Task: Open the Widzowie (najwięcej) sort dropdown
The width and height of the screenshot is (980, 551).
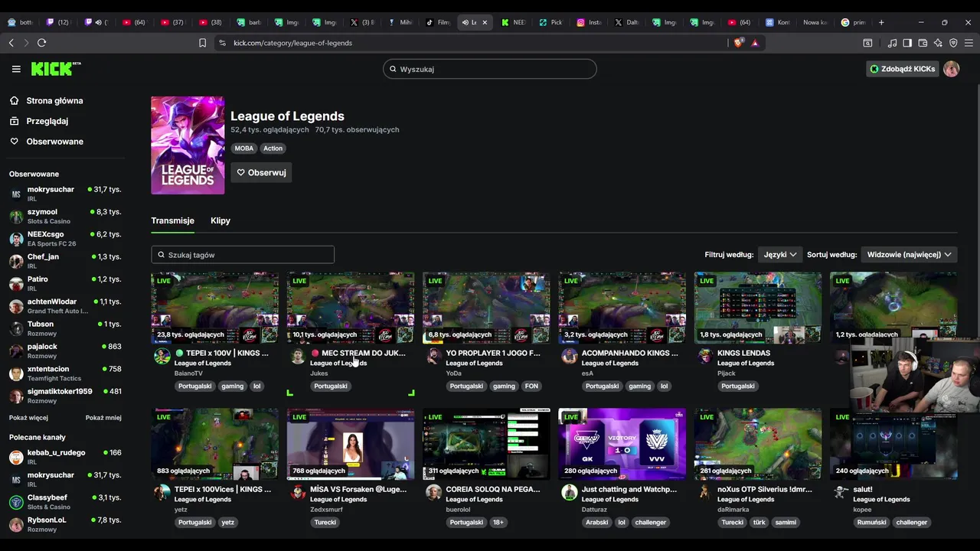Action: (909, 254)
